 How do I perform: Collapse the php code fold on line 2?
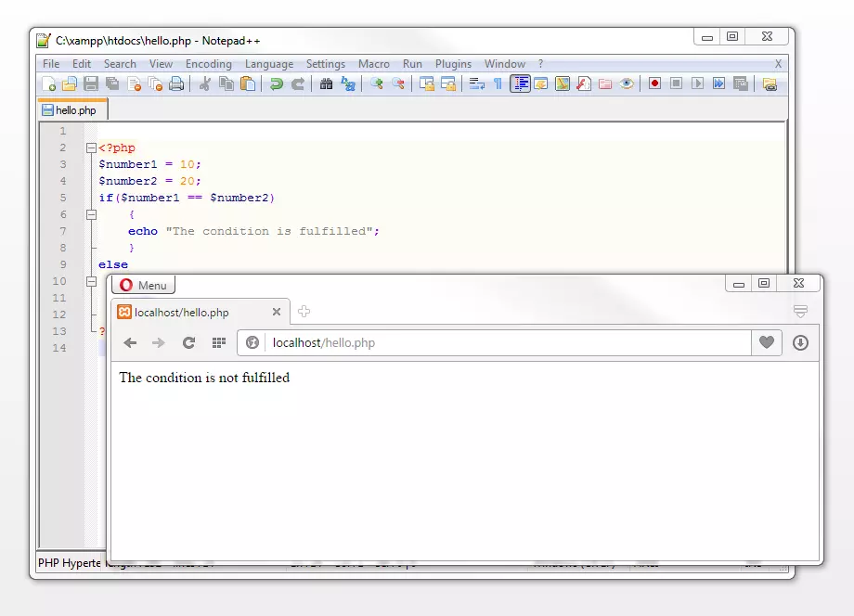[90, 147]
